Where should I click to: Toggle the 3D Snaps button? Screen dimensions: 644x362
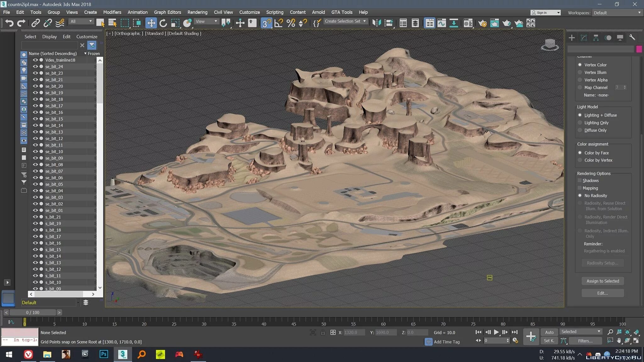coord(266,23)
